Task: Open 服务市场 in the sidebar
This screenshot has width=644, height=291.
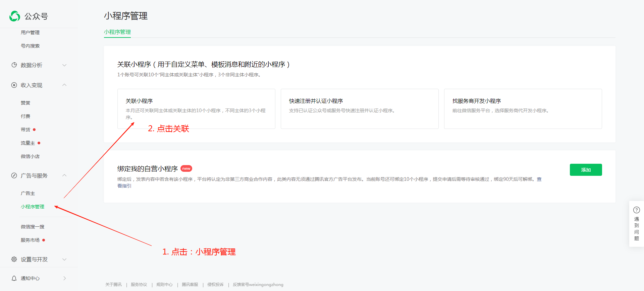Action: [30, 240]
